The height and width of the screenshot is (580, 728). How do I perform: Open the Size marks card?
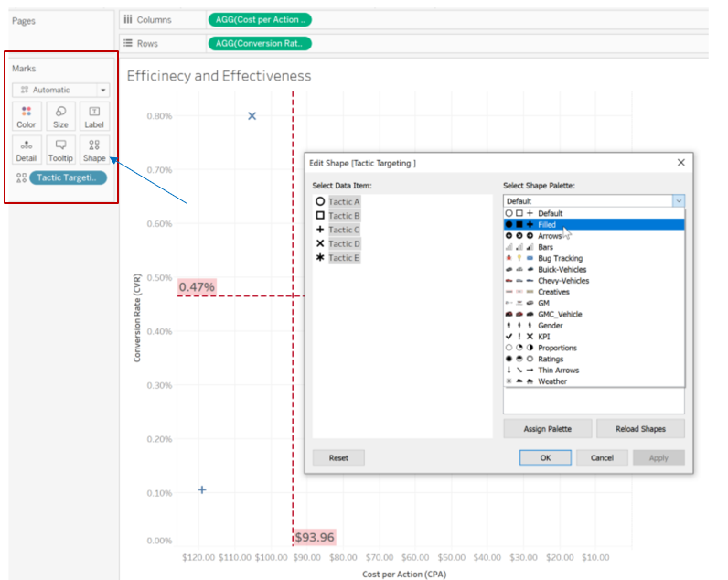60,116
